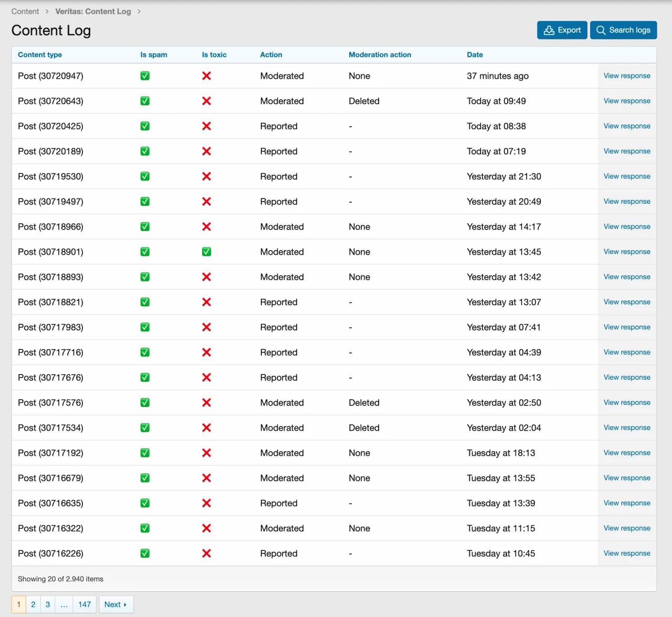
Task: Select the green toxic checkmark on Post (30718901)
Action: coord(206,252)
